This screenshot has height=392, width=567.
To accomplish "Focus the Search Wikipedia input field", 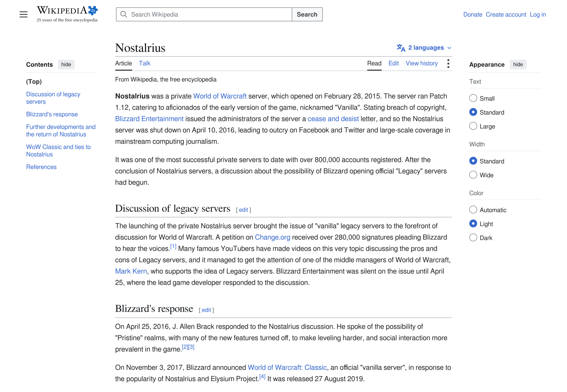I will (204, 15).
